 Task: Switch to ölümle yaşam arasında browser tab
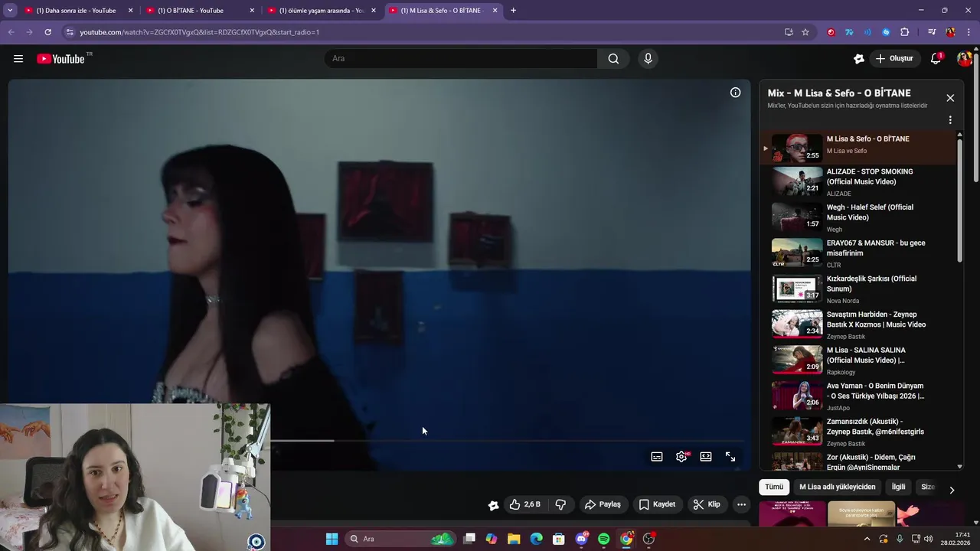[x=322, y=11]
